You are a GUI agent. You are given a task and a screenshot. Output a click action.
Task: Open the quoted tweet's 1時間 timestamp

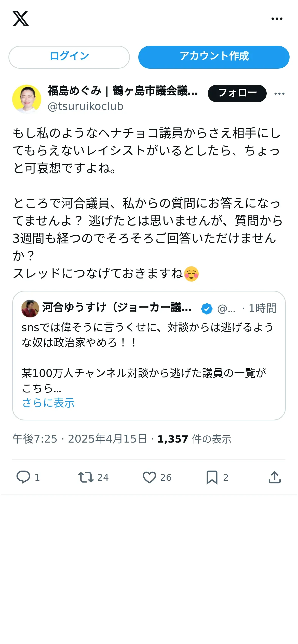pyautogui.click(x=262, y=308)
